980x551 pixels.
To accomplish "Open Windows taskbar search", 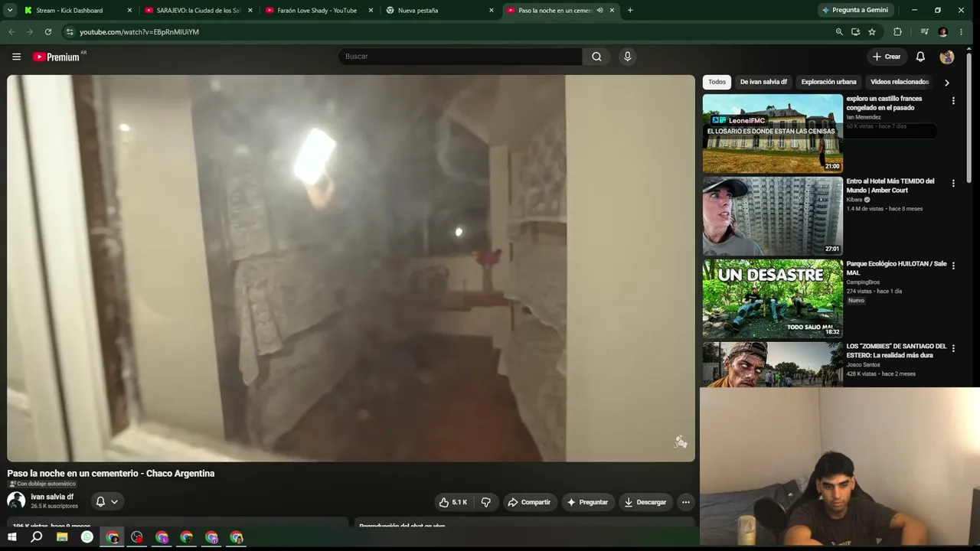I will click(37, 537).
